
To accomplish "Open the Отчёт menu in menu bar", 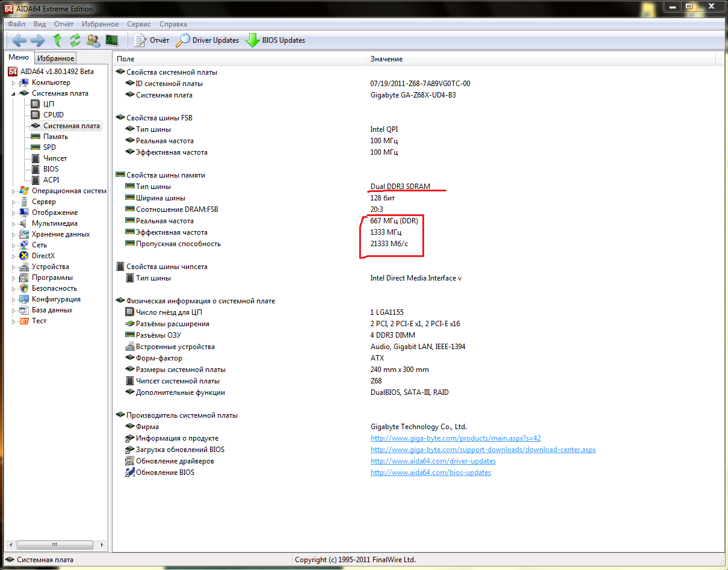I will pyautogui.click(x=64, y=24).
